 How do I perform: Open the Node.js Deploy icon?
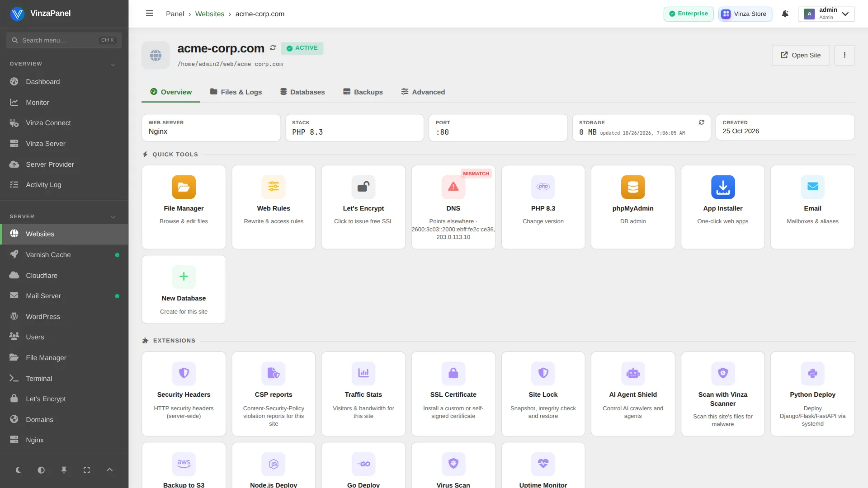point(274,464)
